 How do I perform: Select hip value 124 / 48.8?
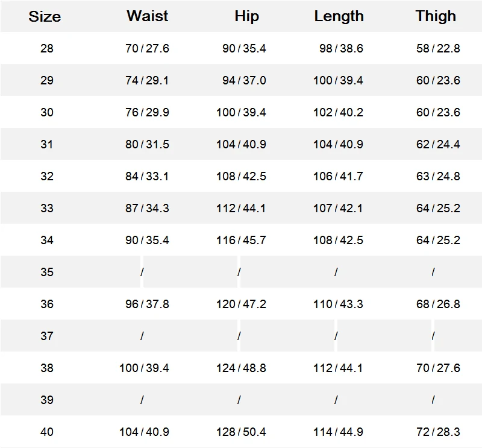(x=241, y=368)
